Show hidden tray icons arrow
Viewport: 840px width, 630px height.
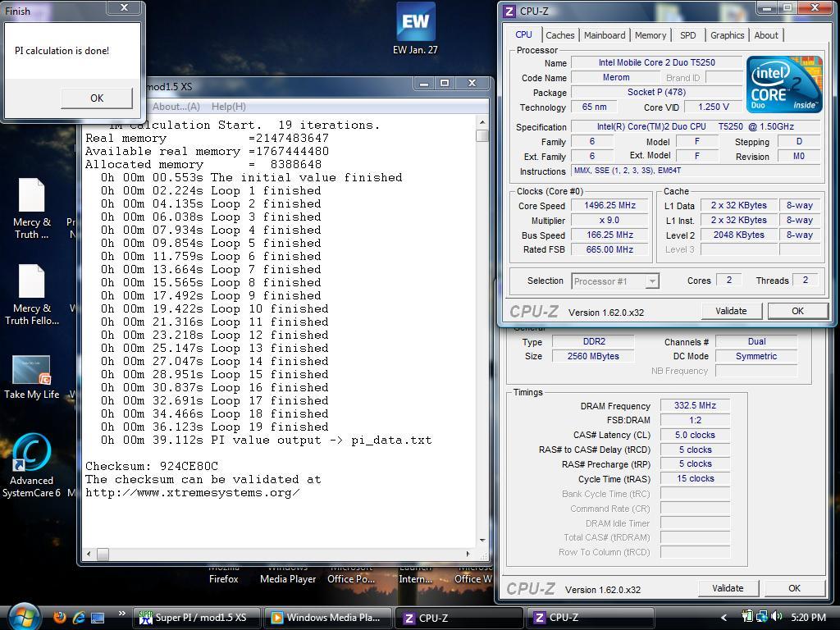[724, 618]
